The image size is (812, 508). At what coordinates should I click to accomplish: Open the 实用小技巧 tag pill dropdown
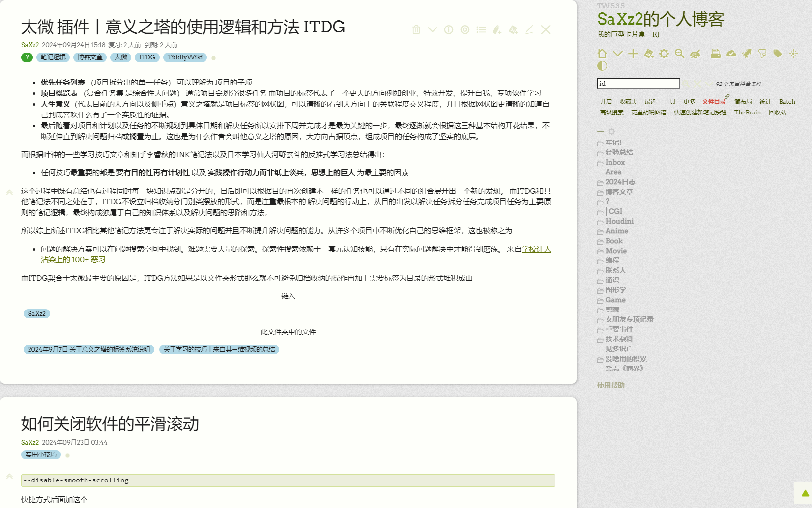pyautogui.click(x=41, y=455)
